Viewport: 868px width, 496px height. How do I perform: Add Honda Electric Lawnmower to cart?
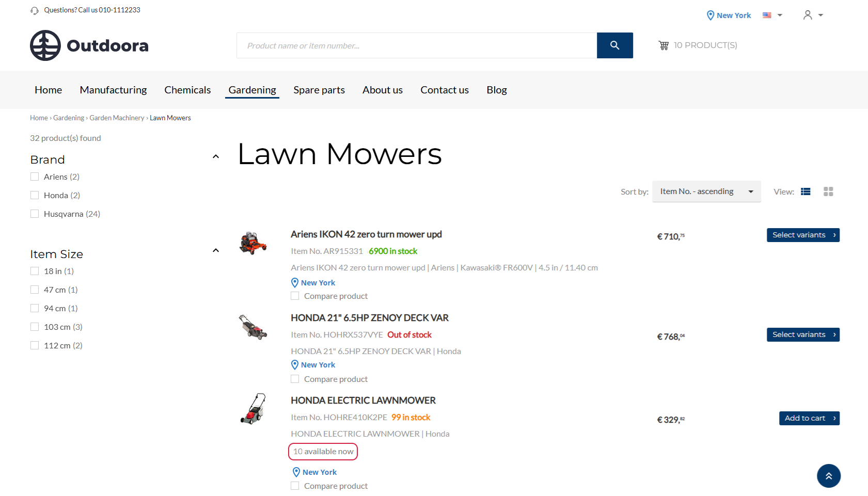point(809,418)
